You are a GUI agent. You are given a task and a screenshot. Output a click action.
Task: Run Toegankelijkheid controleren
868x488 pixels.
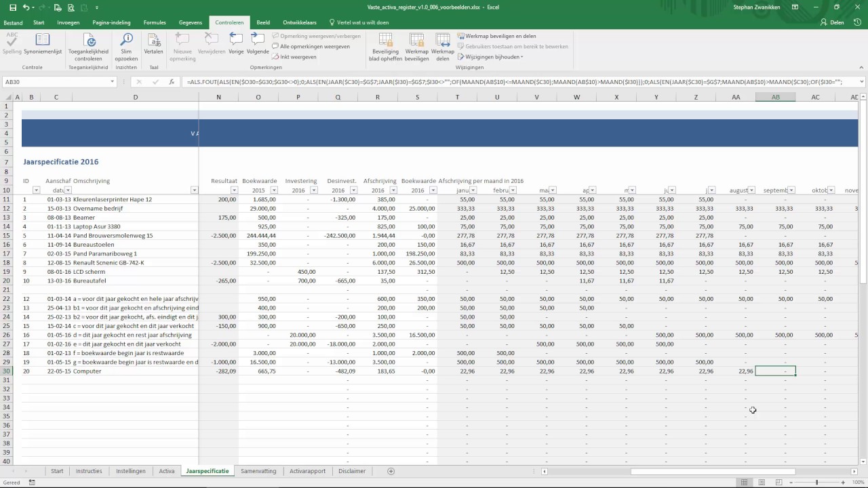(89, 47)
